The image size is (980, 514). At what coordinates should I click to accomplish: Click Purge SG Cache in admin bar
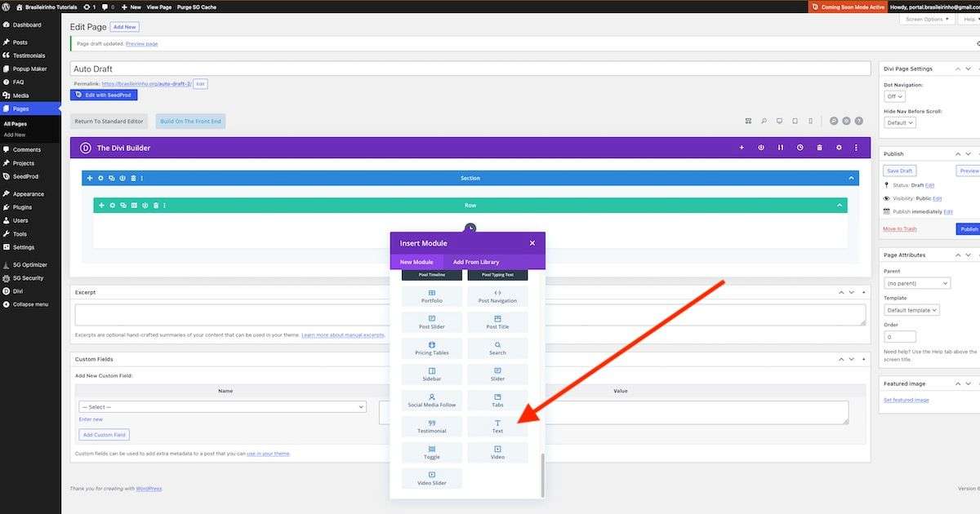[x=197, y=7]
